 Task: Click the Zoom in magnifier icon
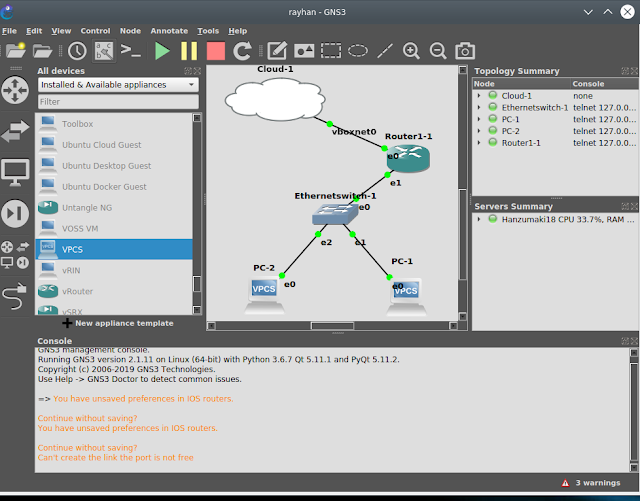point(411,51)
